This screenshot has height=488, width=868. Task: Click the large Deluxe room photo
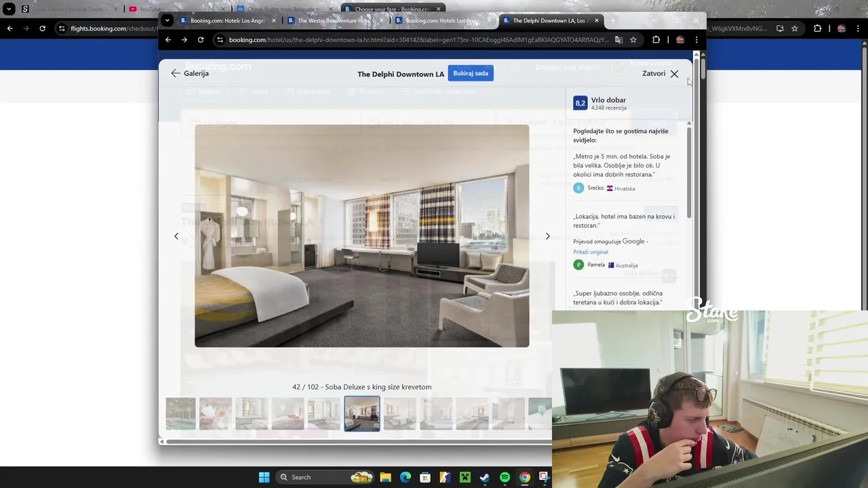pyautogui.click(x=362, y=236)
